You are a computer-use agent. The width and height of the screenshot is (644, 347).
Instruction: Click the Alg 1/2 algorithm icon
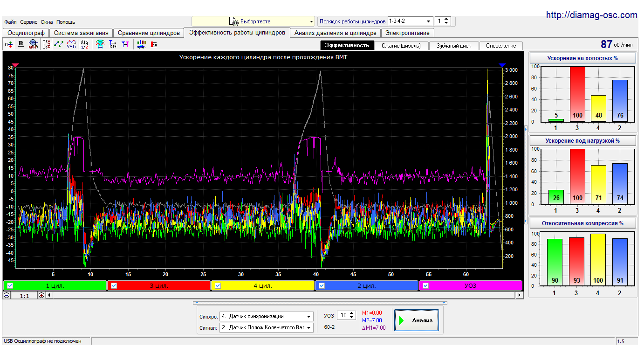pos(84,44)
